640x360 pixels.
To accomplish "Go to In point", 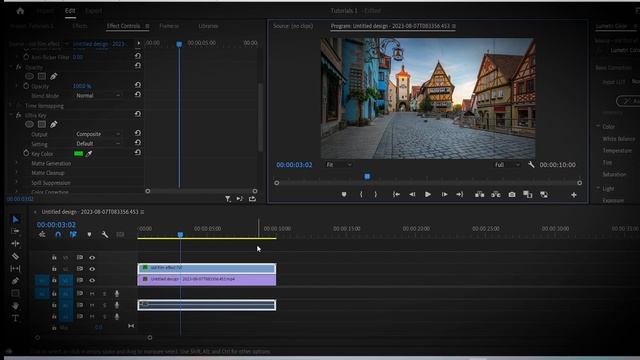I will (x=396, y=195).
